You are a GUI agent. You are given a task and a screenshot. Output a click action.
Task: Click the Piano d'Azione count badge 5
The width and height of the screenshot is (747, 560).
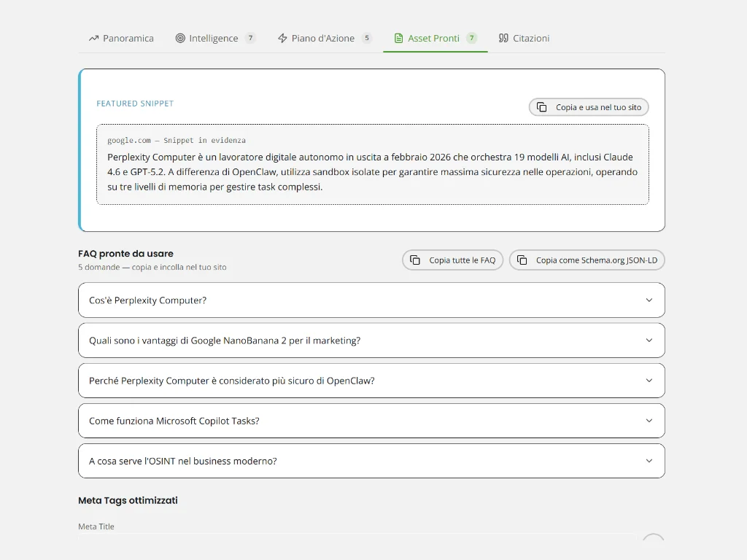[367, 38]
